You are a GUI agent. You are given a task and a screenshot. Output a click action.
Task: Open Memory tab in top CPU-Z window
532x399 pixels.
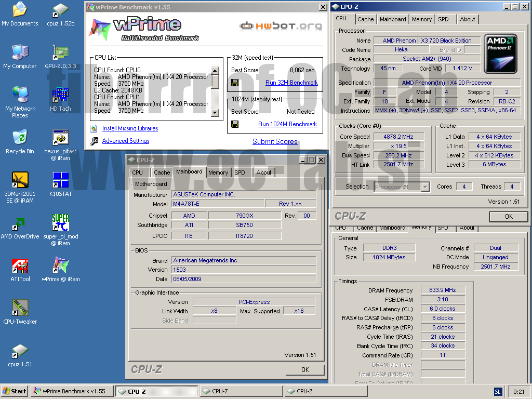422,19
